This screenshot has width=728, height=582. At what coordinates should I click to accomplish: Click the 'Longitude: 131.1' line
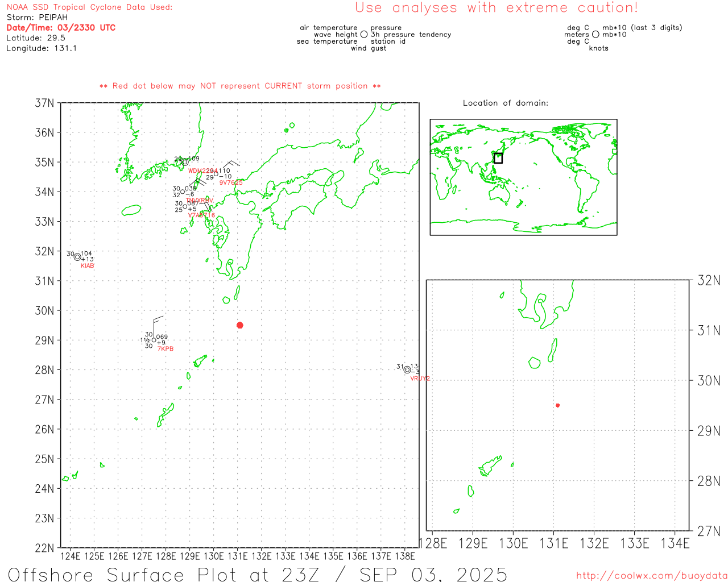[x=42, y=48]
